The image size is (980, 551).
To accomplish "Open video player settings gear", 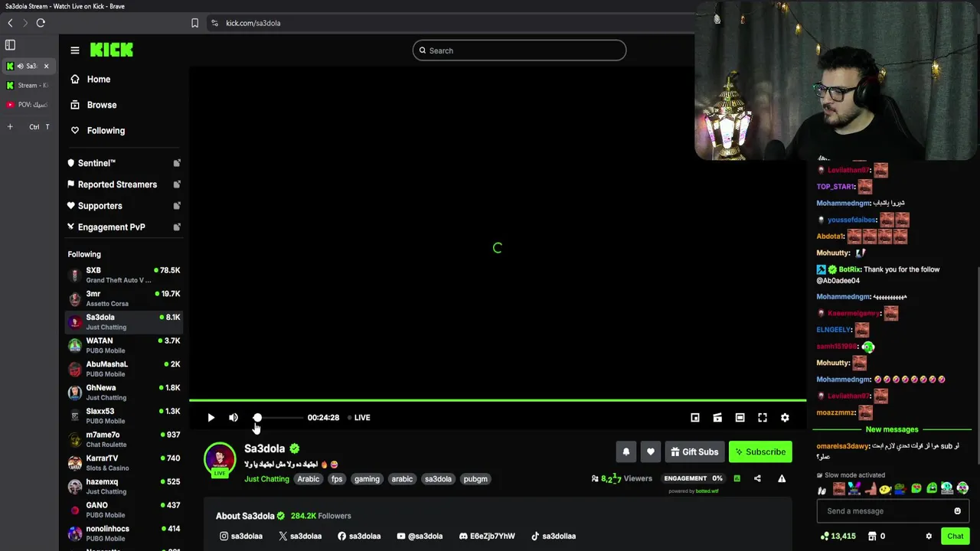I will [x=785, y=418].
